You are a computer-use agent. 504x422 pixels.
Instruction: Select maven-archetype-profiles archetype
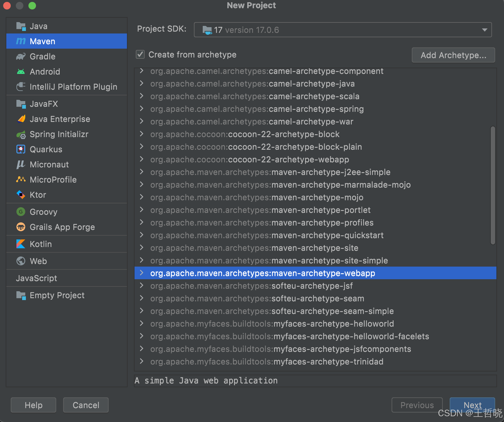[x=315, y=223]
